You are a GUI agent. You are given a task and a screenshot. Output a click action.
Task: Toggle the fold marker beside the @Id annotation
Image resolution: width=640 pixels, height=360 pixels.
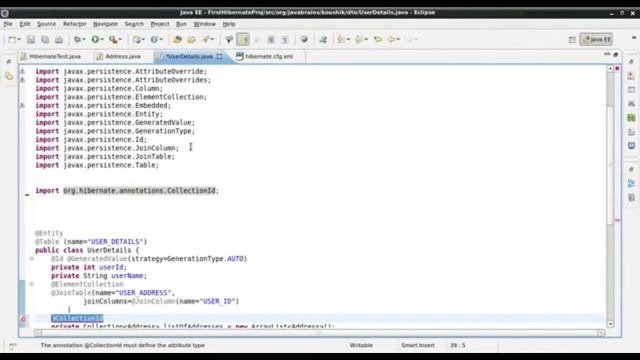31,259
